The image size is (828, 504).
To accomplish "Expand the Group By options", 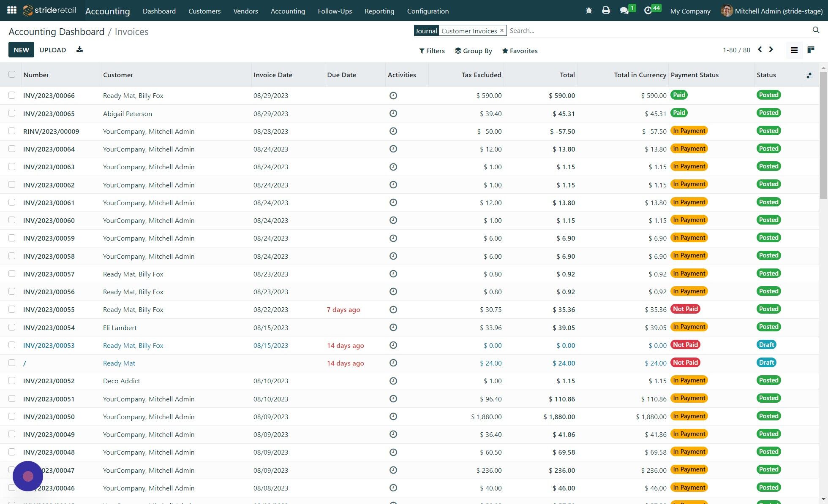I will [474, 51].
